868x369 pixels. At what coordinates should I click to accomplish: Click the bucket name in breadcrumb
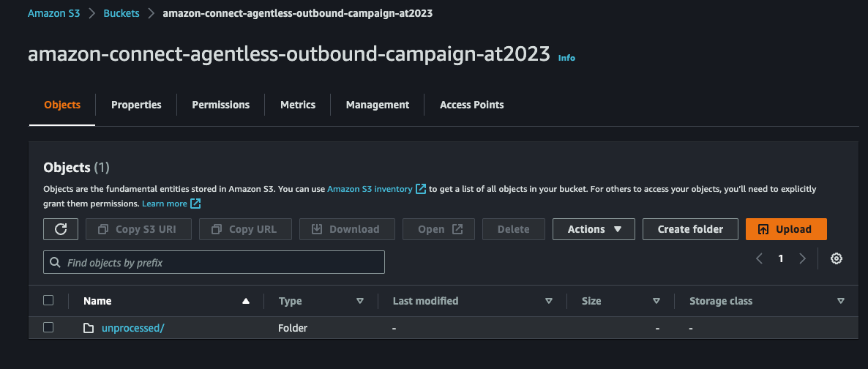(x=298, y=13)
